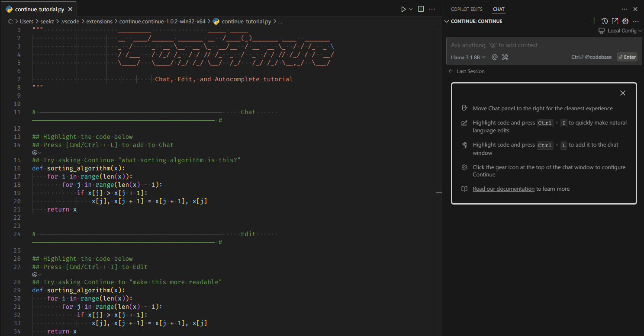Screen dimensions: 644x336
Task: Start a new Continue chat session
Action: (x=594, y=21)
